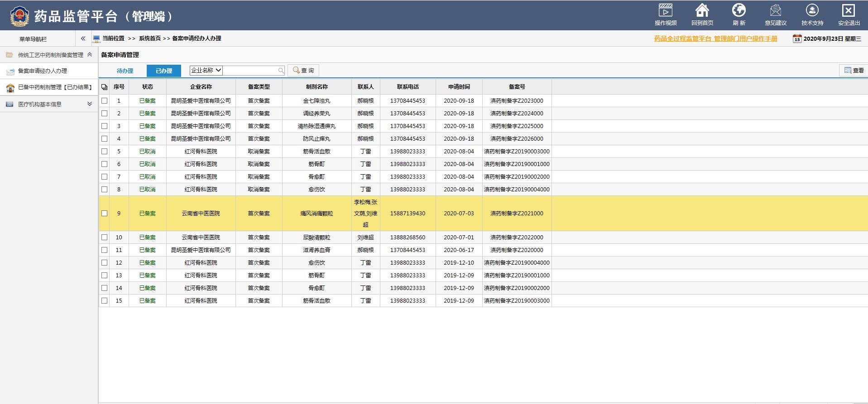Open the 操作视频 tutorial video icon
Image resolution: width=868 pixels, height=404 pixels.
coord(665,11)
